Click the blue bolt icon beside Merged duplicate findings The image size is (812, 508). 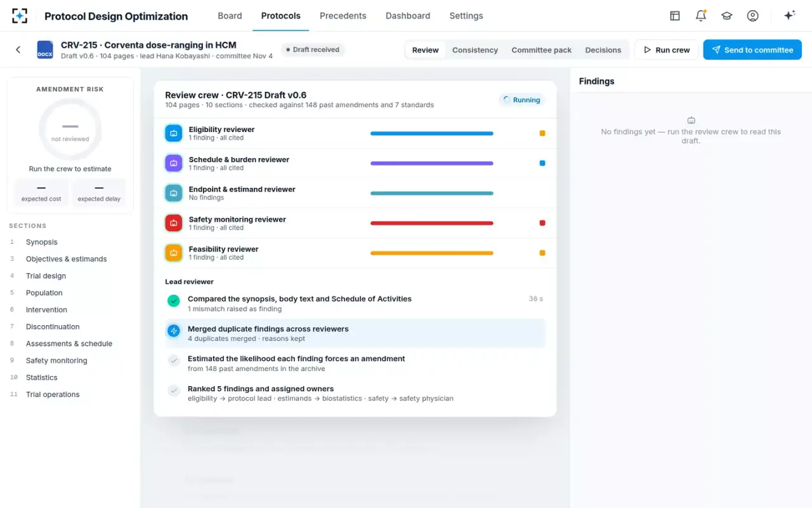(173, 331)
